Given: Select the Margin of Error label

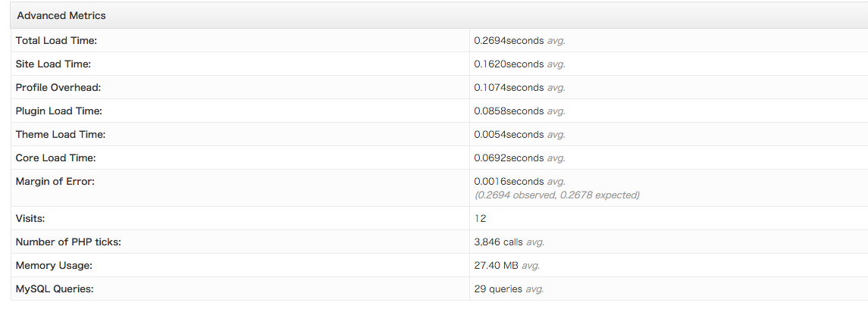Looking at the screenshot, I should click(55, 181).
